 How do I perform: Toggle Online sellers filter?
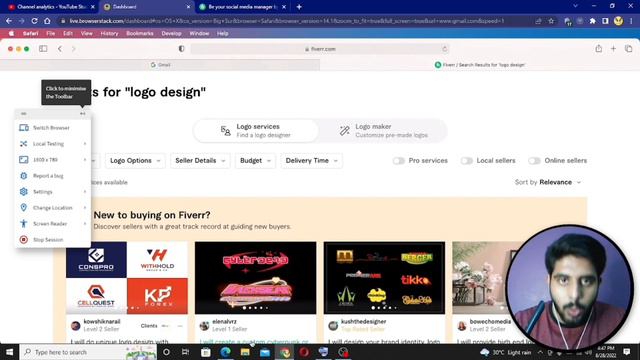(x=534, y=161)
